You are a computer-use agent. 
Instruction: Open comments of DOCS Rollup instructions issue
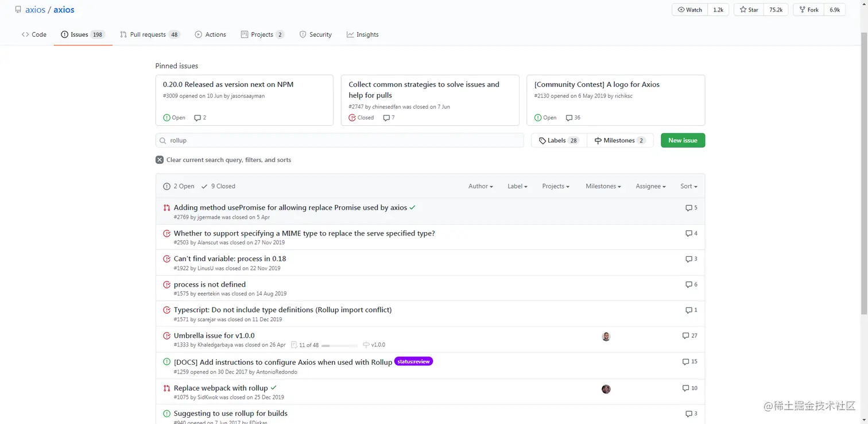[x=689, y=362]
